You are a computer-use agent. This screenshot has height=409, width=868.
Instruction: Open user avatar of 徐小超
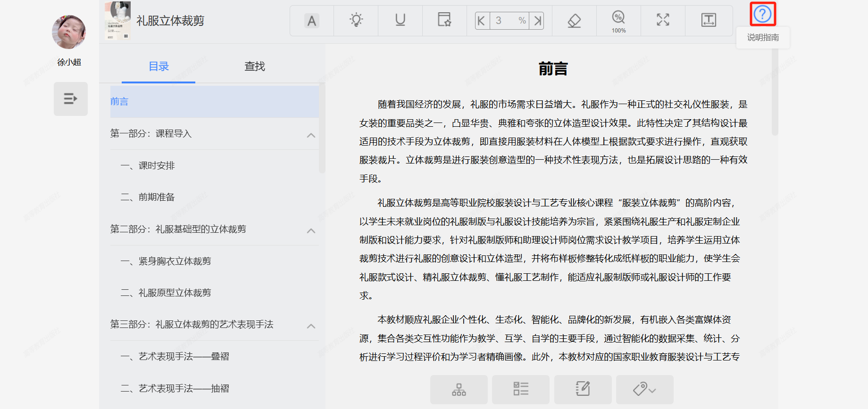69,32
